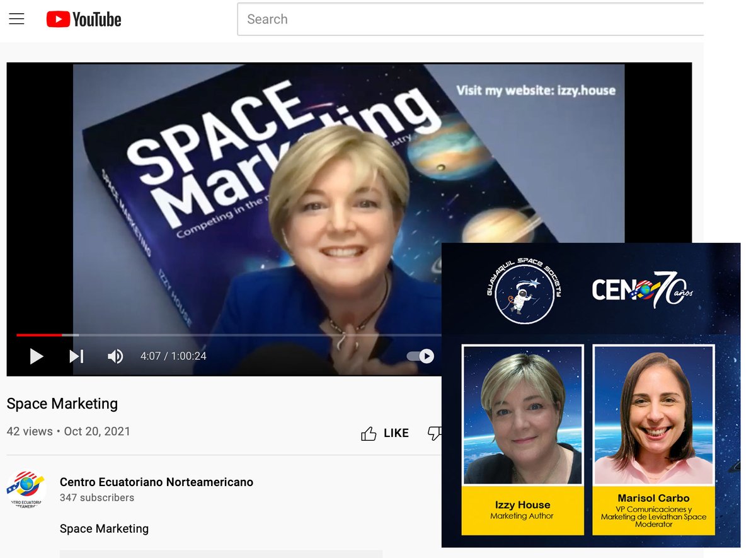
Task: Click the thumbs-down dislike icon
Action: tap(435, 433)
